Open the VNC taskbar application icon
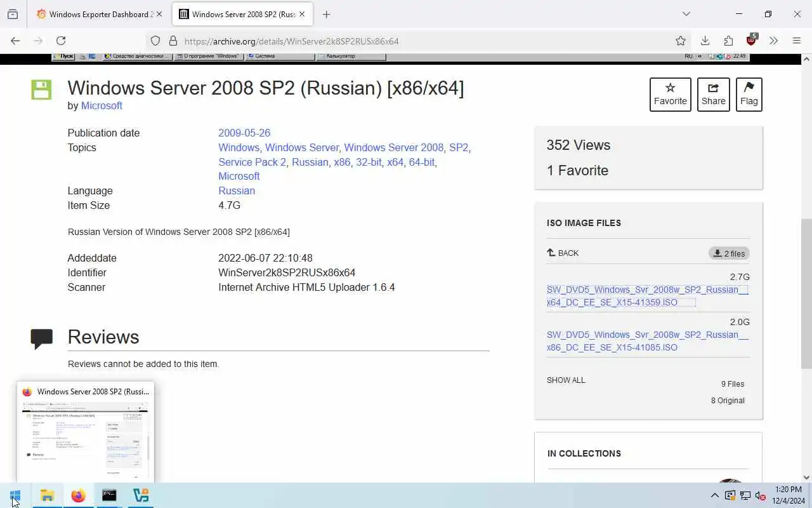812x508 pixels. [x=141, y=495]
